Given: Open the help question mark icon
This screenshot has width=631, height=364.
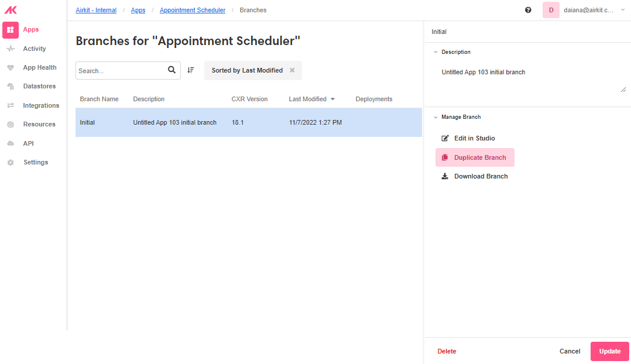Looking at the screenshot, I should tap(528, 10).
